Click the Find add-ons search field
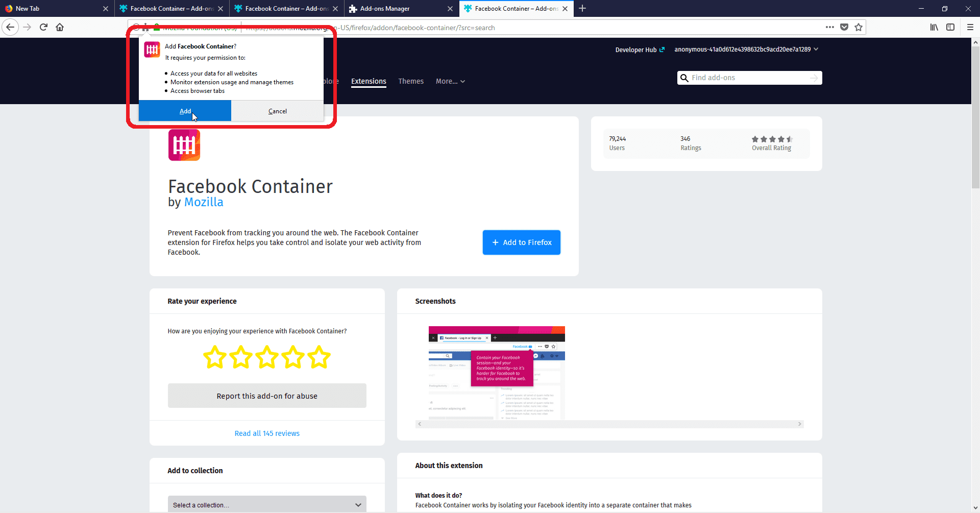 [x=749, y=78]
